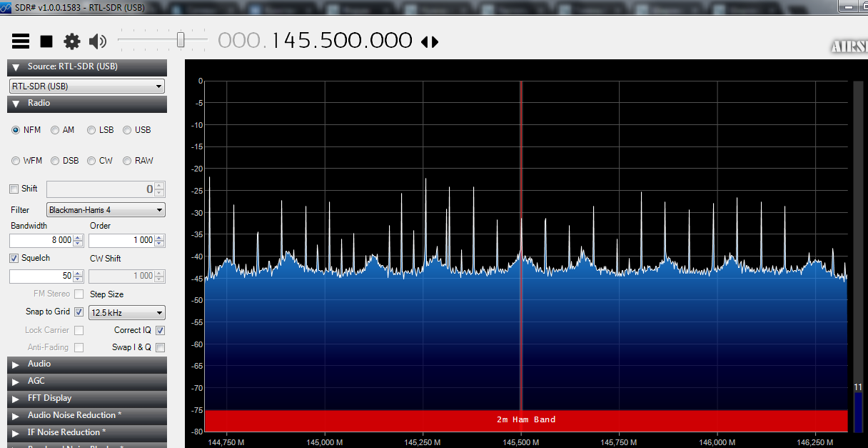Toggle the Snap to Grid checkbox
This screenshot has width=868, height=448.
point(79,312)
